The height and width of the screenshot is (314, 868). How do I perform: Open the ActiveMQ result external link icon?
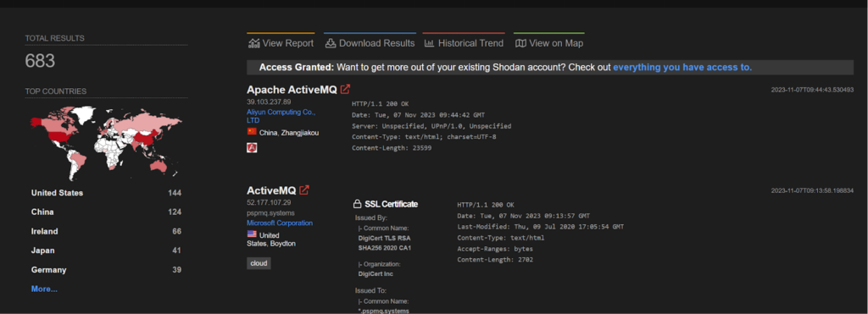click(x=304, y=190)
